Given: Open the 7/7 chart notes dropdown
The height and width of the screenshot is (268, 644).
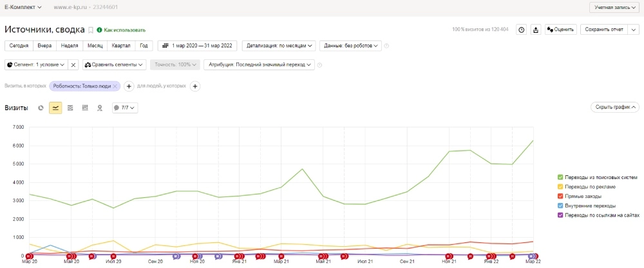Looking at the screenshot, I should coord(125,108).
